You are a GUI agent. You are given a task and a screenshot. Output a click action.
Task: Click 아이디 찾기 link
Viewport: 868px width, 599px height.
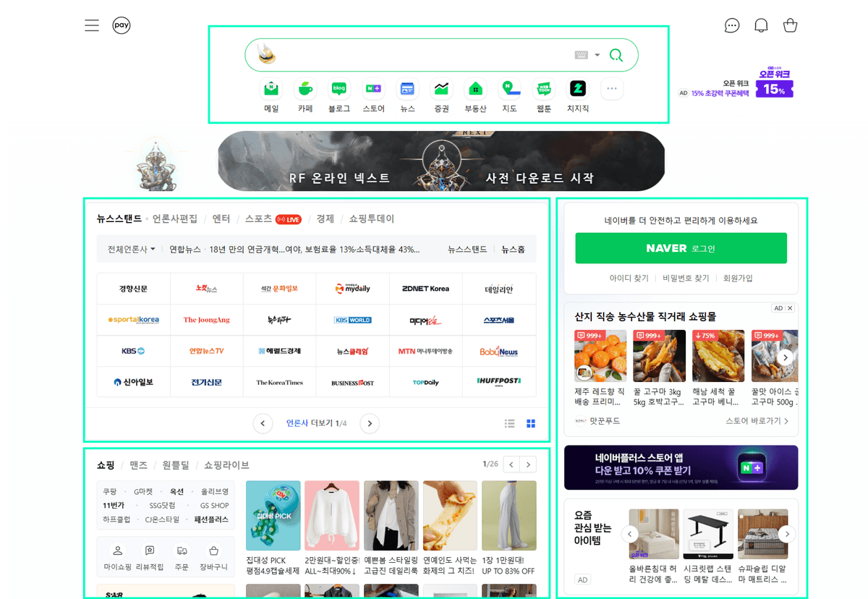tap(629, 278)
